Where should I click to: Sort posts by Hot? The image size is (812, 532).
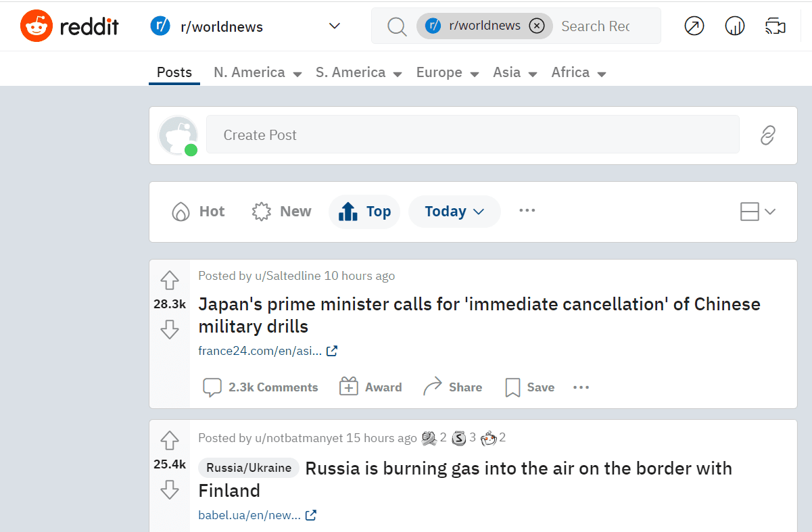(198, 212)
